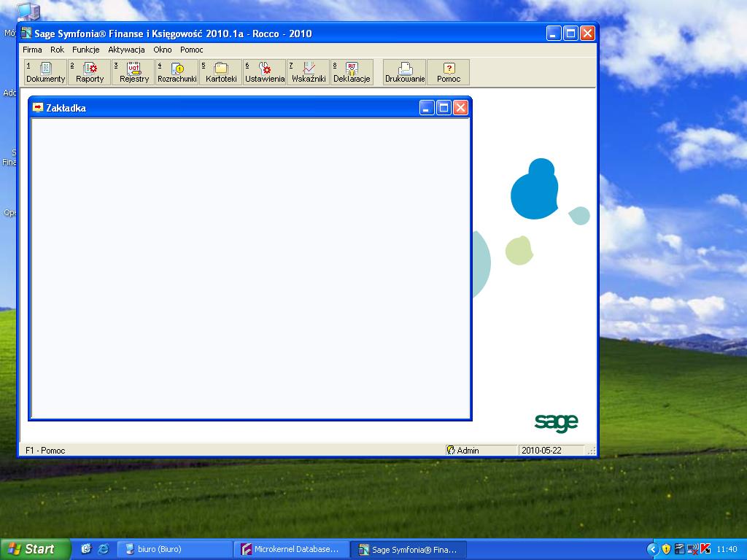The image size is (747, 560).
Task: Click the My Computer desktop icon
Action: (x=28, y=12)
